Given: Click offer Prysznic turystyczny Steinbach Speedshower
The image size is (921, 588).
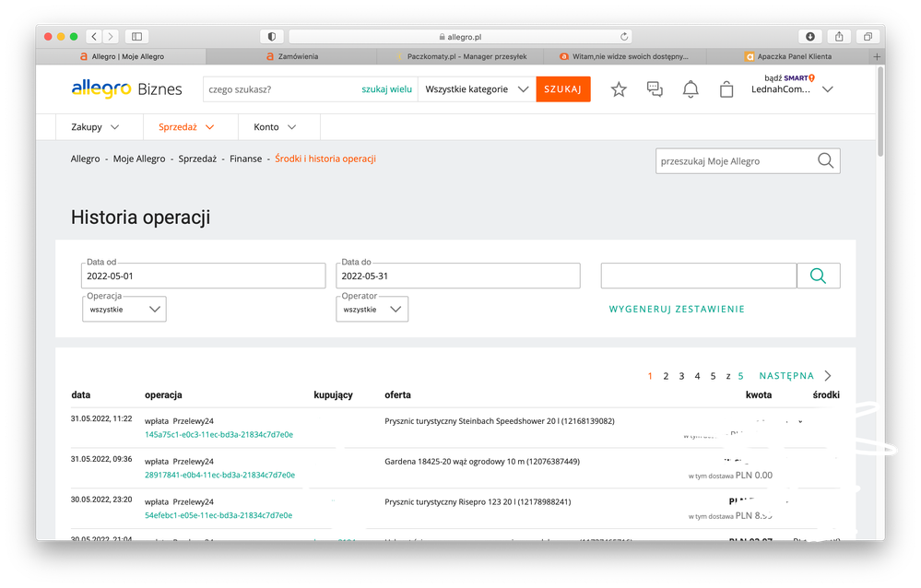Looking at the screenshot, I should tap(500, 421).
